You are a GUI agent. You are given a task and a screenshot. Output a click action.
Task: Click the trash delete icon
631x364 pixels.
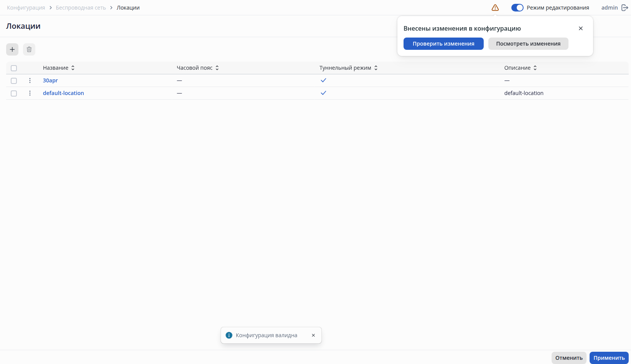29,49
